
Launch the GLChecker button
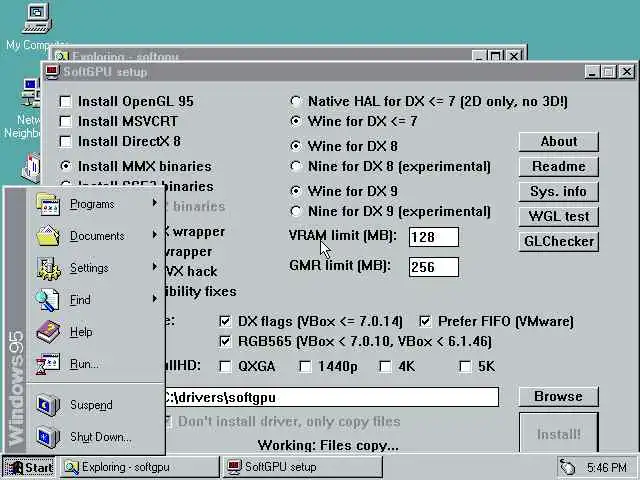(x=559, y=241)
